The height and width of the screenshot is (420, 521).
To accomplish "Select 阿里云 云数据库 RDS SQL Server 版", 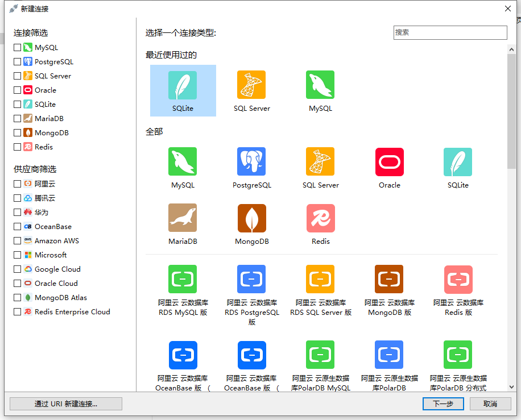I will [321, 290].
